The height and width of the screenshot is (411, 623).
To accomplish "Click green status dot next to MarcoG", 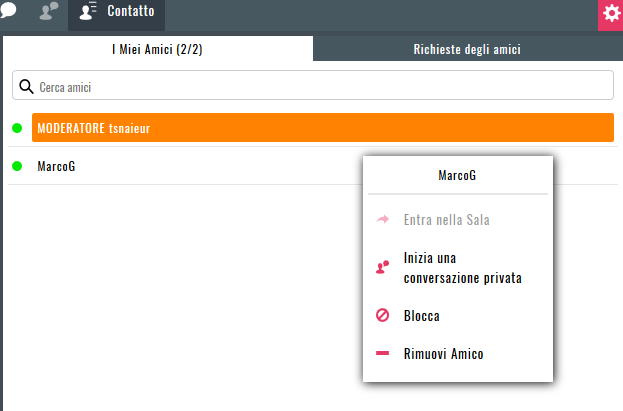I will coord(17,166).
